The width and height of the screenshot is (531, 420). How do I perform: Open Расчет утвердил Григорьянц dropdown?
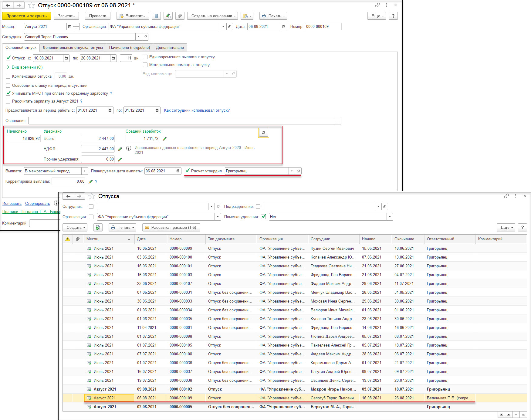pyautogui.click(x=292, y=171)
